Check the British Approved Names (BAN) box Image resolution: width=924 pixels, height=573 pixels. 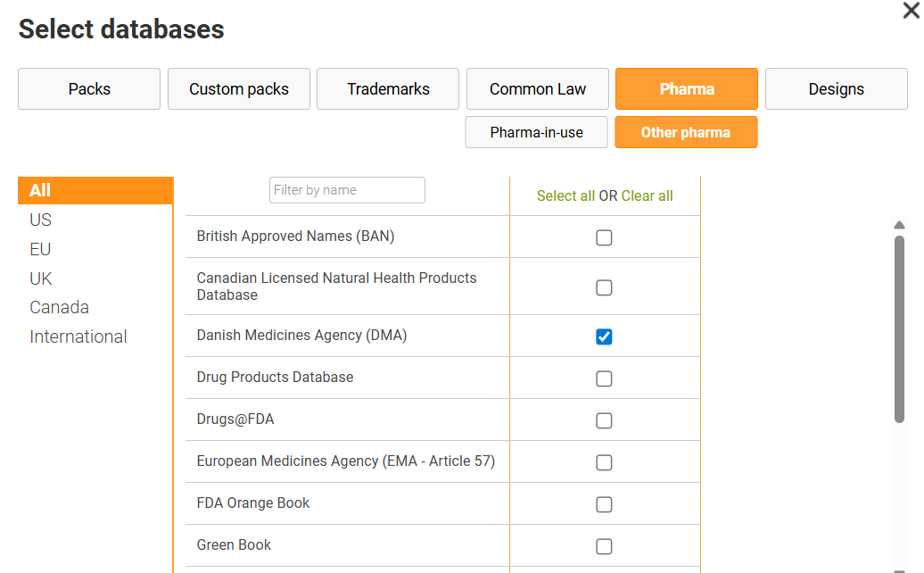tap(604, 237)
